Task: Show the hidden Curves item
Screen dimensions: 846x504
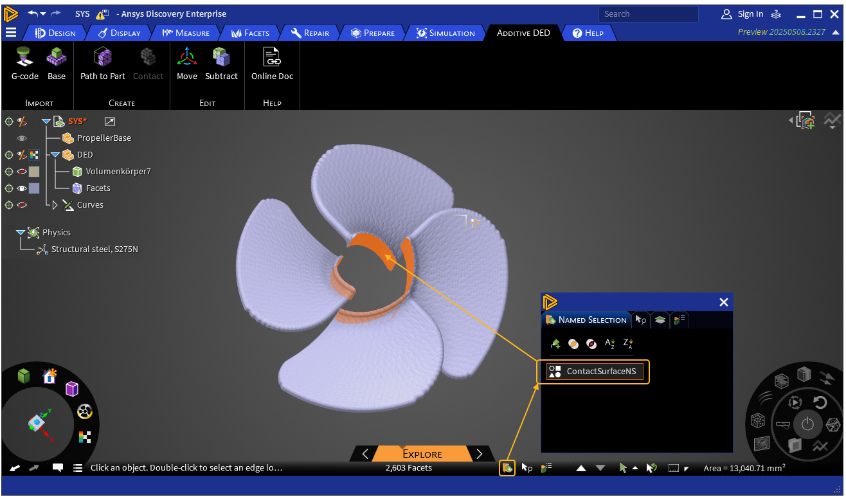Action: 22,205
